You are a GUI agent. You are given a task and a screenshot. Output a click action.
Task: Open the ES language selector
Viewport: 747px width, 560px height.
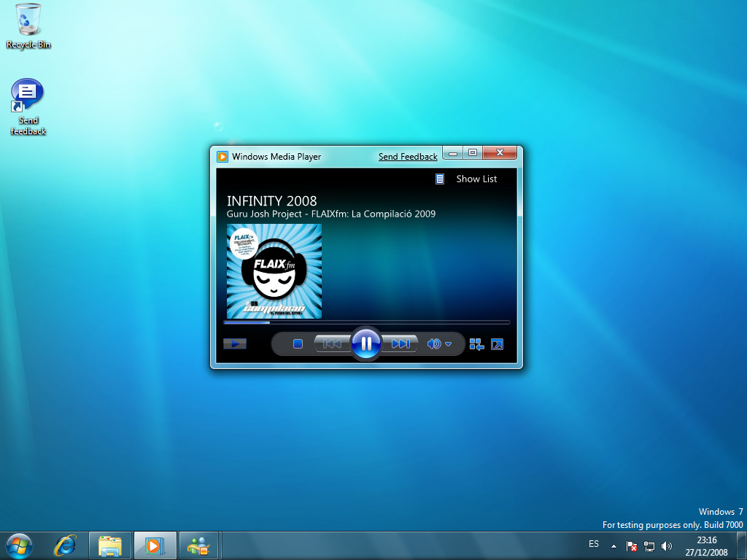point(594,544)
